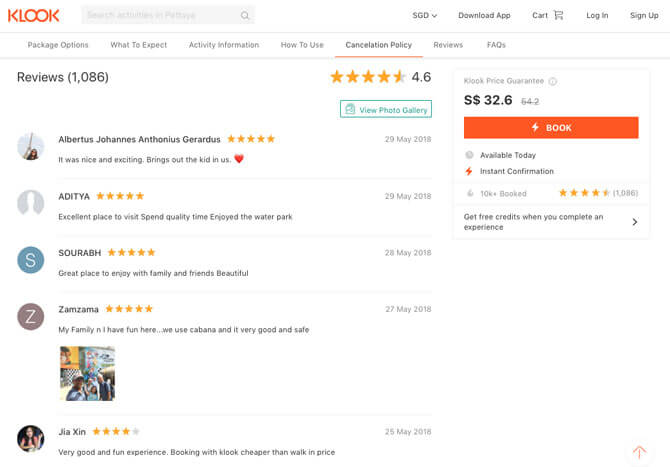This screenshot has height=467, width=670.
Task: Open Zamzama's review photo thumbnail
Action: (x=87, y=373)
